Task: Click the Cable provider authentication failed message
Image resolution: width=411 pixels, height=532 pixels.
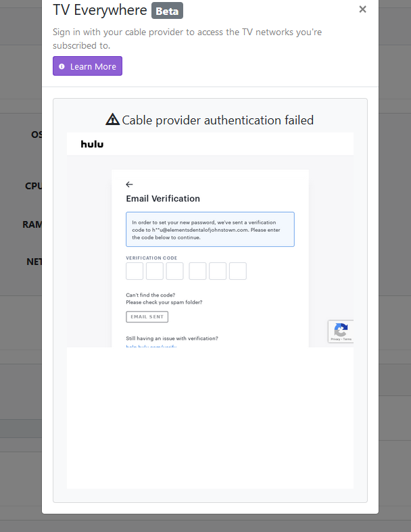Action: click(x=218, y=120)
